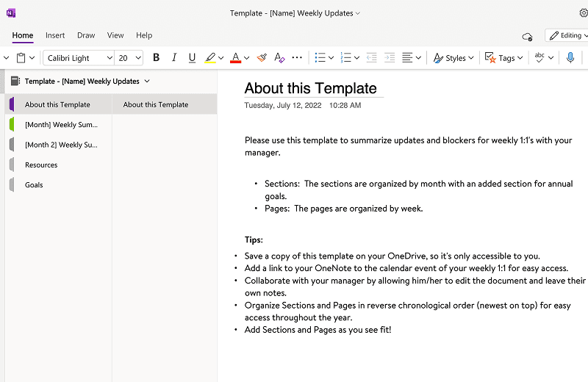Image resolution: width=588 pixels, height=382 pixels.
Task: Click the page date Tuesday, July 12, 2022
Action: (x=283, y=105)
